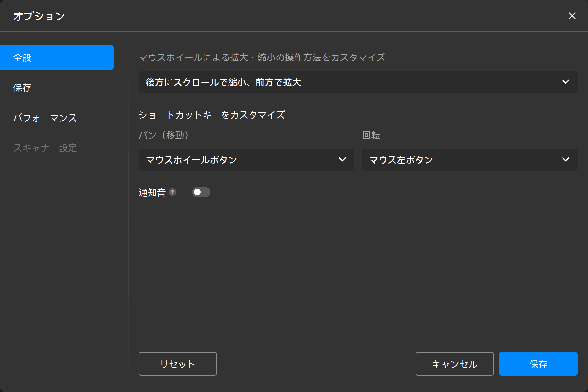Expand the パン（移動）shortcut dropdown
The image size is (588, 392).
[x=246, y=160]
